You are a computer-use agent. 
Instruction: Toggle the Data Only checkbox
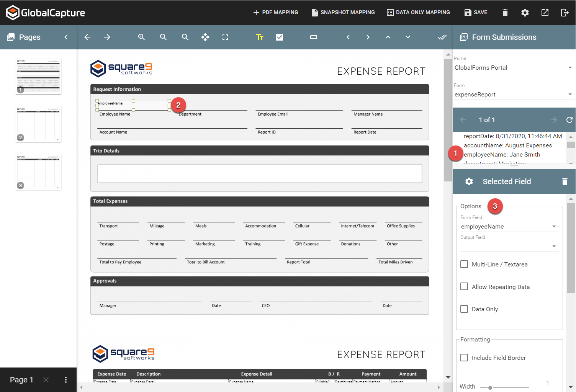pos(464,309)
